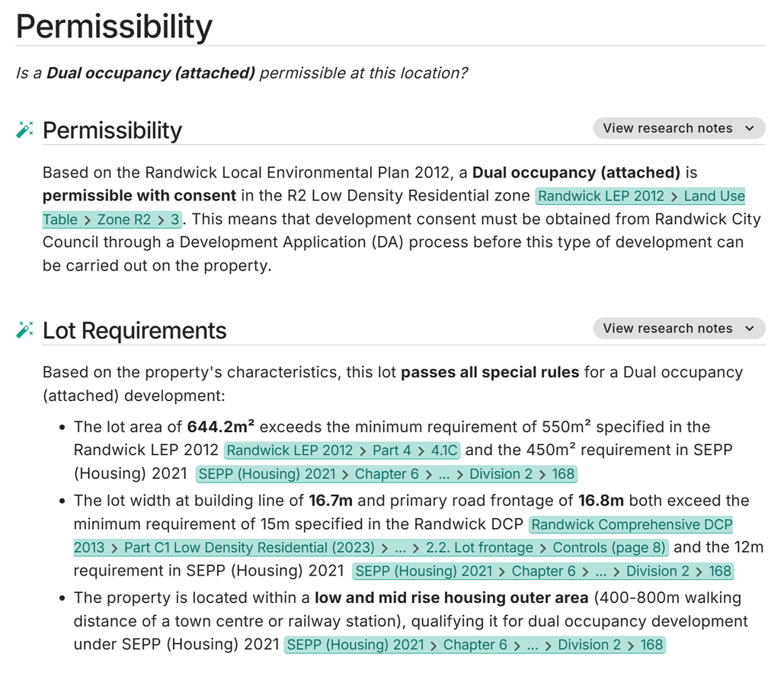Image resolution: width=784 pixels, height=686 pixels.
Task: Click bold 'low and mid rise housing outer area'
Action: 451,598
